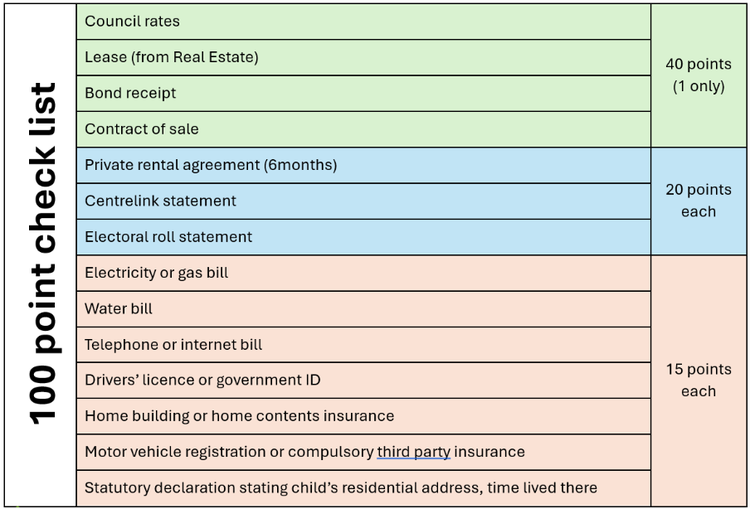
Task: Click the Council rates row
Action: click(x=132, y=21)
